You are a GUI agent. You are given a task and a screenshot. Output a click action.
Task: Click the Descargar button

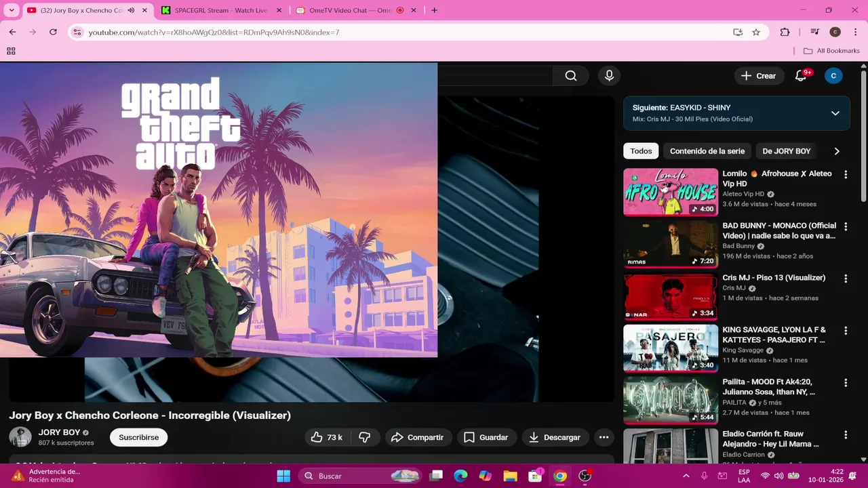pos(555,437)
